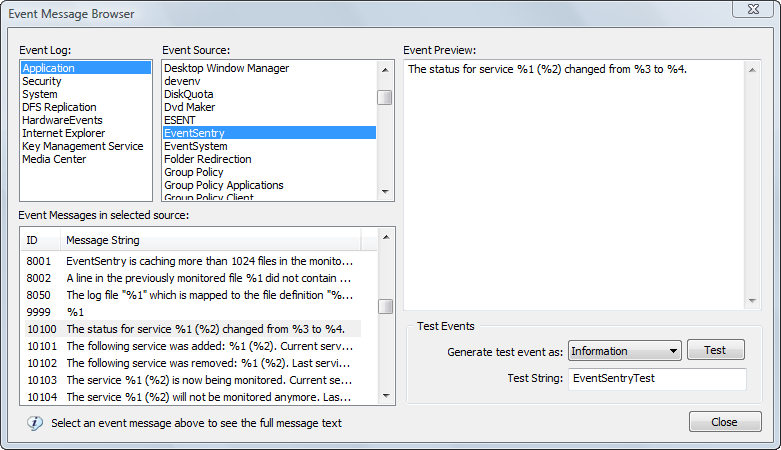781x450 pixels.
Task: Select Group Policy source
Action: pos(269,172)
